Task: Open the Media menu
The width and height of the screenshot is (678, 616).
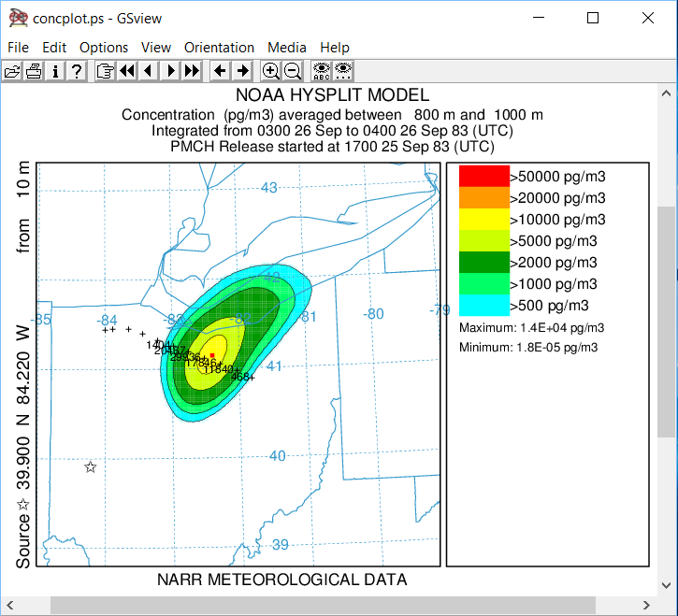Action: click(286, 48)
